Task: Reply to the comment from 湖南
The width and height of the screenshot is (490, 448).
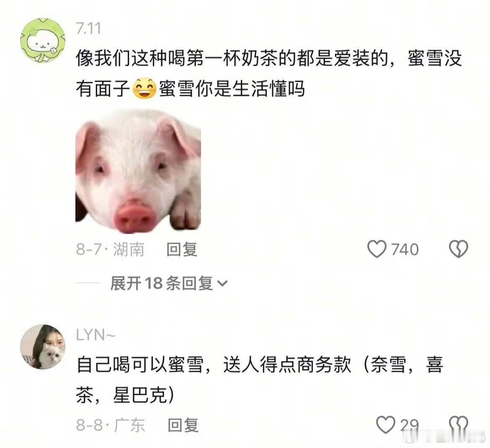Action: 182,249
